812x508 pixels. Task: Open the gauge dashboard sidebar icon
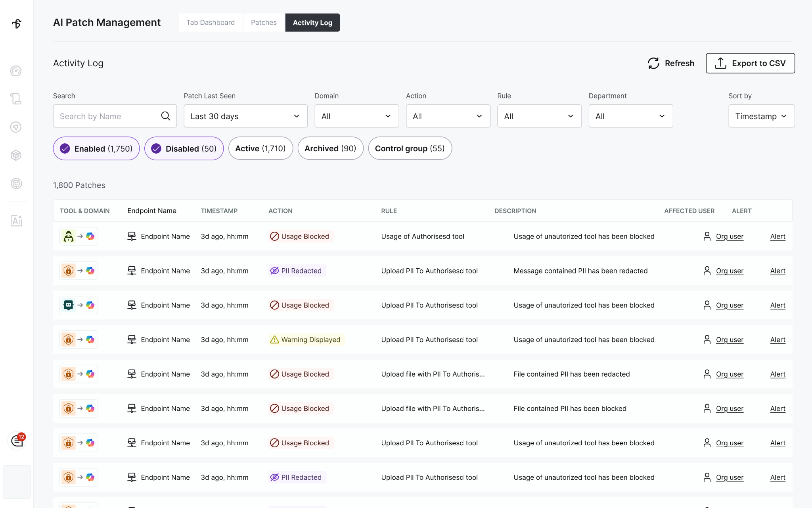coord(16,71)
